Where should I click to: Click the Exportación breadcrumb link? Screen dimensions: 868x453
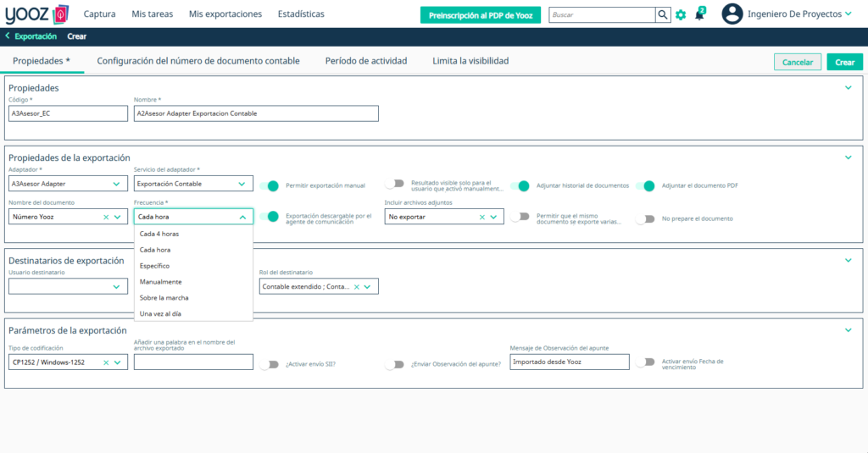36,36
